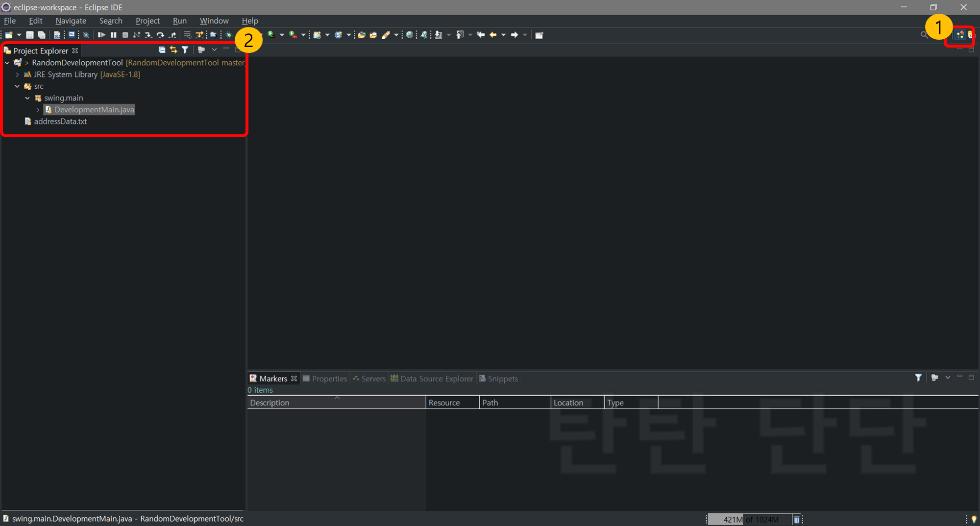Viewport: 980px width, 526px height.
Task: Click the Step Into icon
Action: pyautogui.click(x=148, y=35)
